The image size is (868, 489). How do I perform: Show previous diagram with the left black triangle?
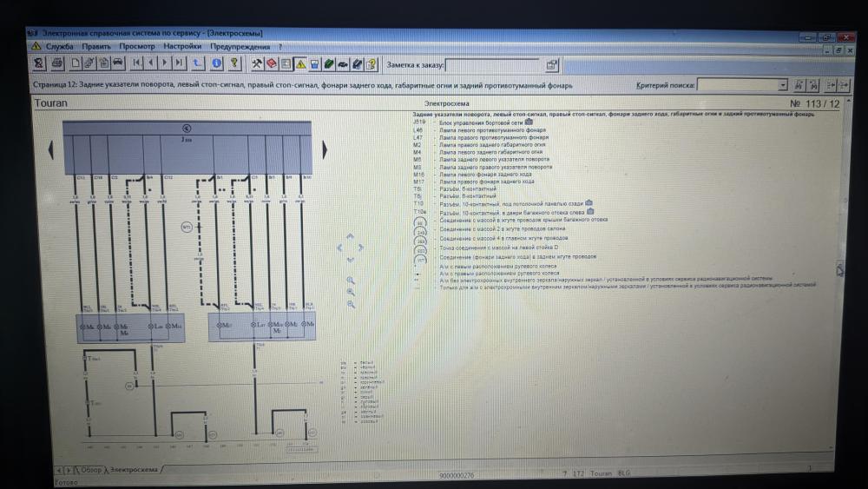coord(51,150)
